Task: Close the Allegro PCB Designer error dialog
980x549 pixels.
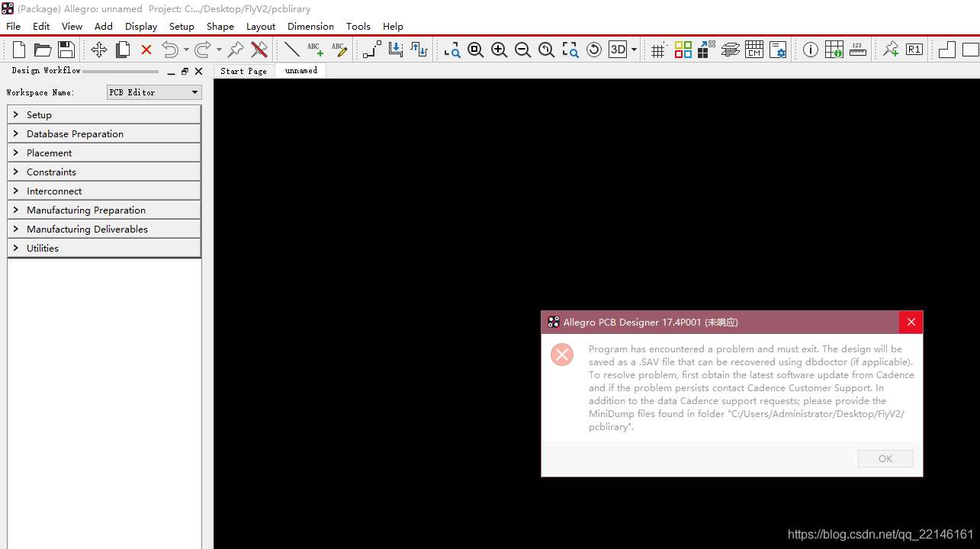Action: (x=911, y=322)
